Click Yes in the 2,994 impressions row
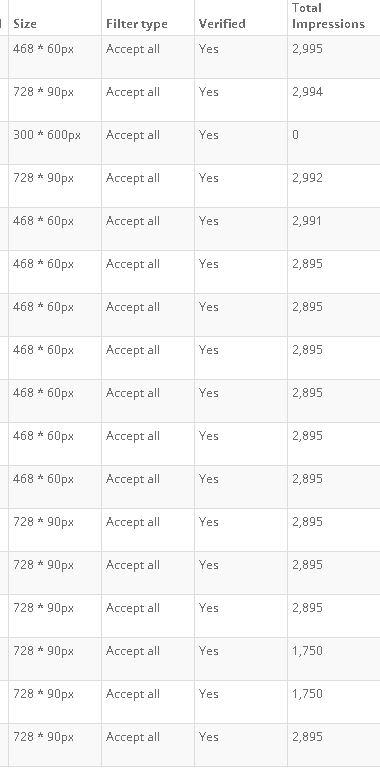Image resolution: width=380 pixels, height=771 pixels. 208,92
